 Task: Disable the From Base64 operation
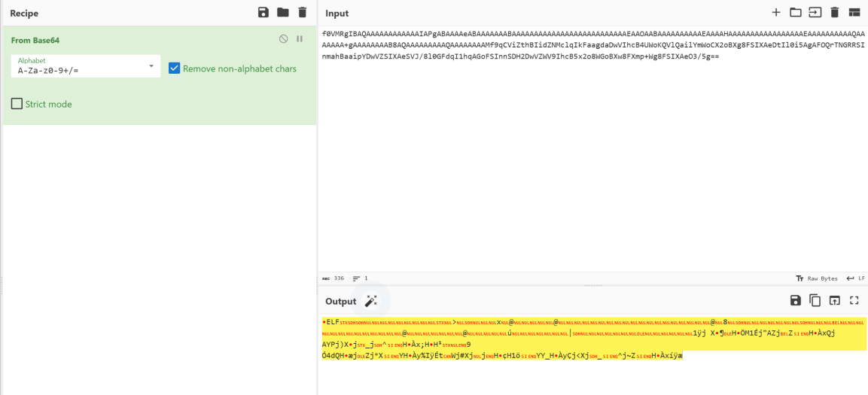point(283,39)
